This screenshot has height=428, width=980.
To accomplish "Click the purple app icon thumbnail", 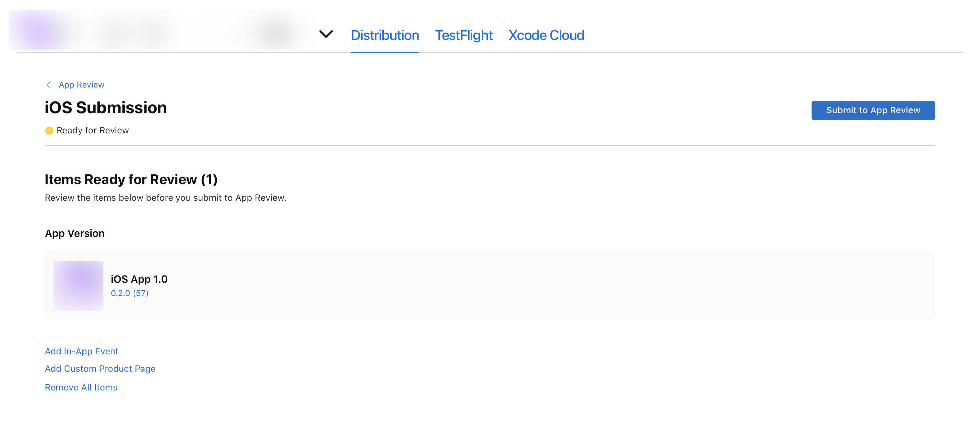I will [x=78, y=286].
